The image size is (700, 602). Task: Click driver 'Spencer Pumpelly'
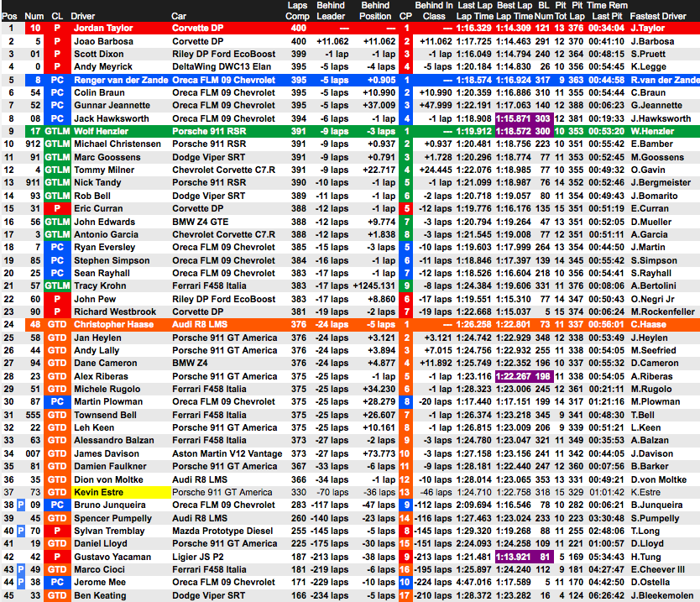coord(112,519)
